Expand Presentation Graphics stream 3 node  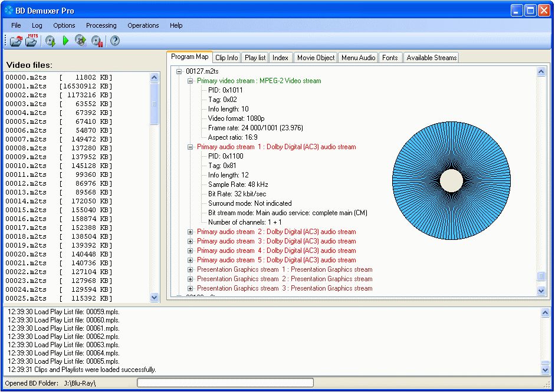click(x=190, y=288)
